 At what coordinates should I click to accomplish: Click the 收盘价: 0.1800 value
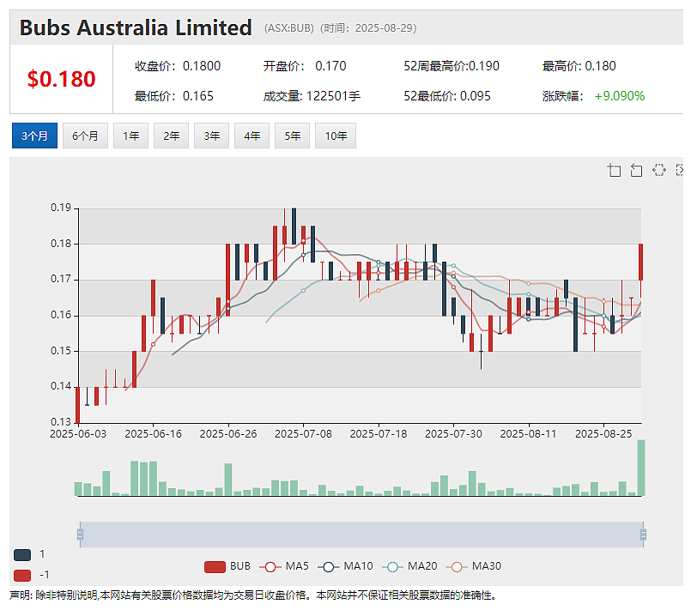coord(178,66)
